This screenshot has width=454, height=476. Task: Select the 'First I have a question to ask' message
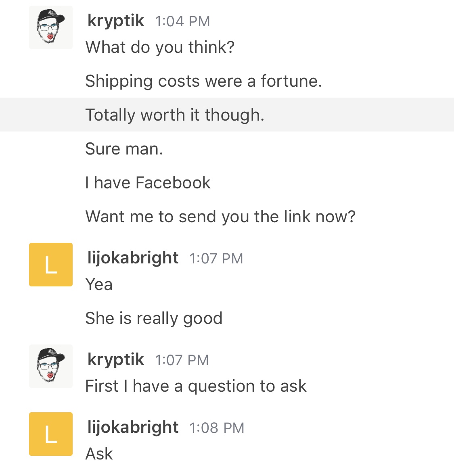196,386
